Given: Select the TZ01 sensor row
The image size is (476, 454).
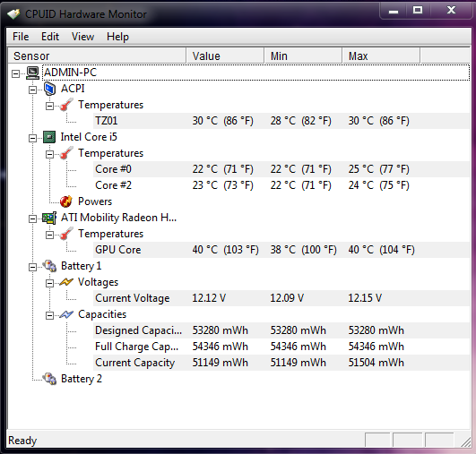Looking at the screenshot, I should click(281, 121).
